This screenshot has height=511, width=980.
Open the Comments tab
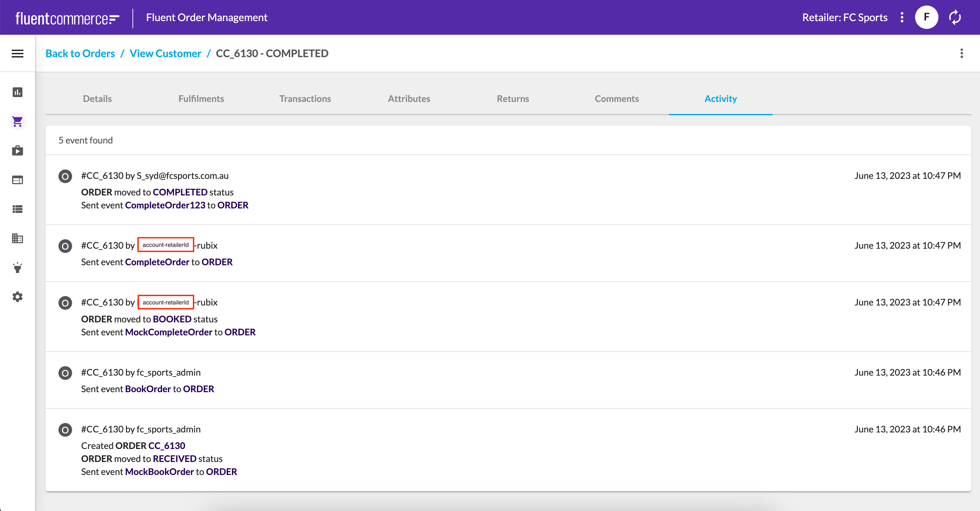616,98
